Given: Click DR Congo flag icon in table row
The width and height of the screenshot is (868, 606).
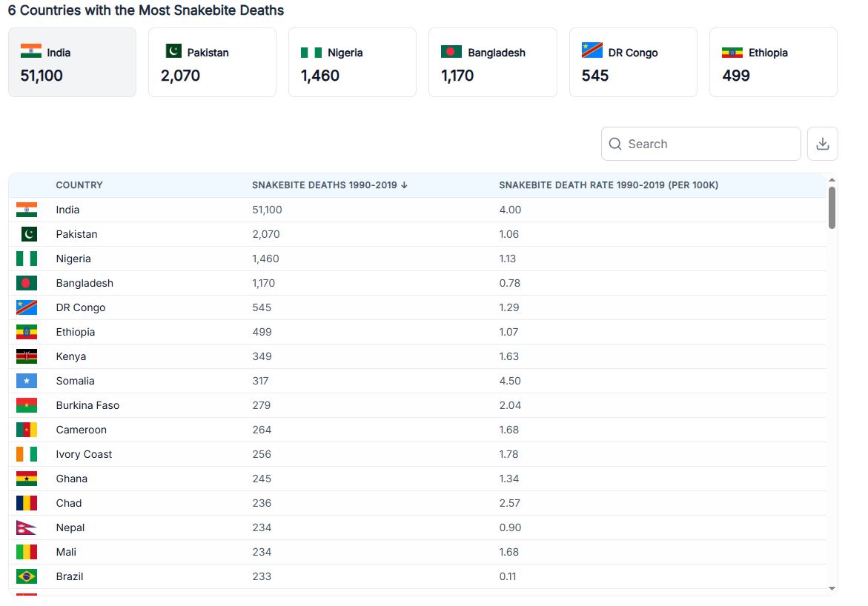Looking at the screenshot, I should [x=27, y=307].
